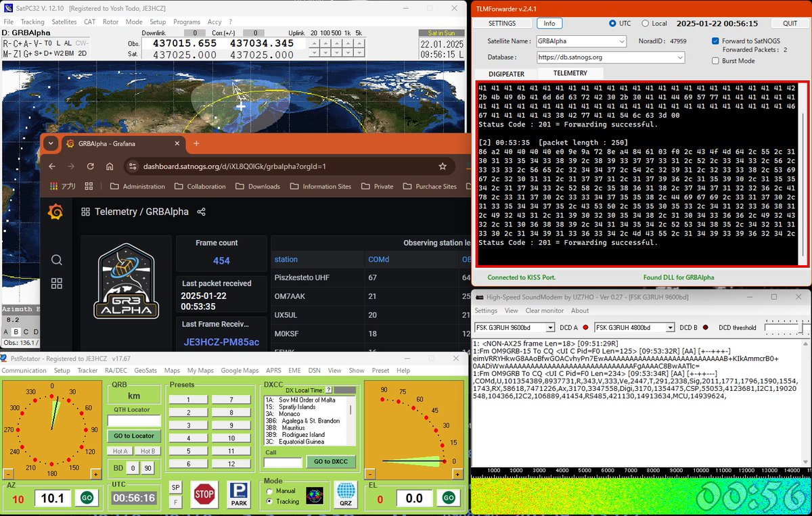
Task: Click the PARK icon in PstRotator
Action: (238, 494)
